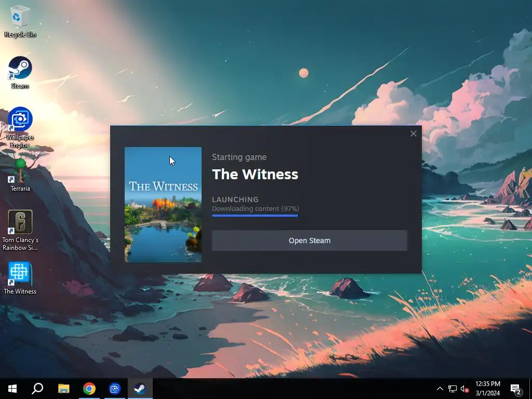Open taskbar search magnifier
The width and height of the screenshot is (532, 399).
(37, 389)
